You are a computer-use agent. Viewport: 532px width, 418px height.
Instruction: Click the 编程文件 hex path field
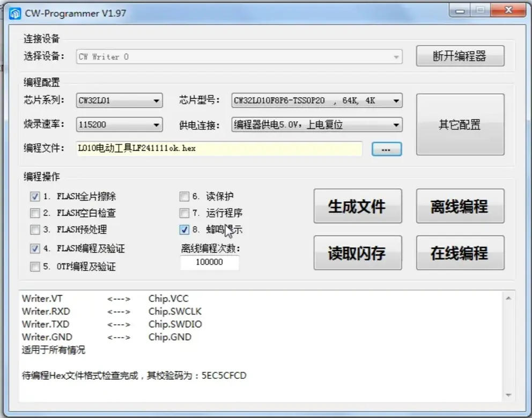point(219,149)
